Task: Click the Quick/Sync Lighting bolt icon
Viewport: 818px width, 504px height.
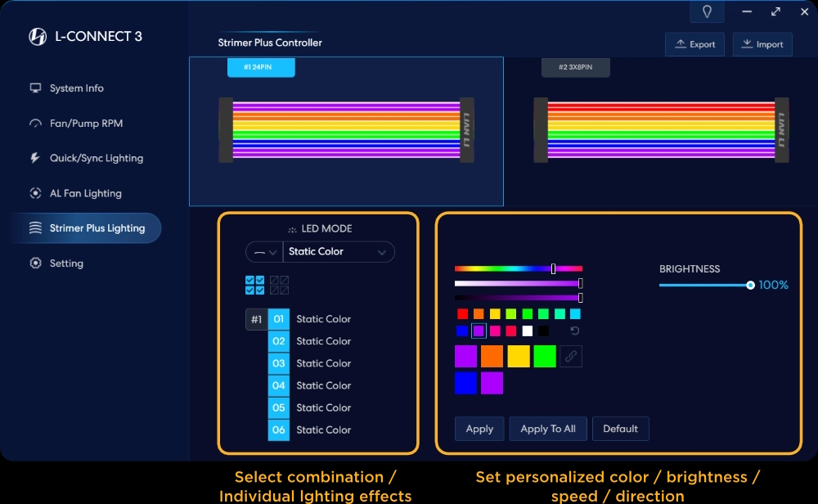Action: pyautogui.click(x=35, y=158)
